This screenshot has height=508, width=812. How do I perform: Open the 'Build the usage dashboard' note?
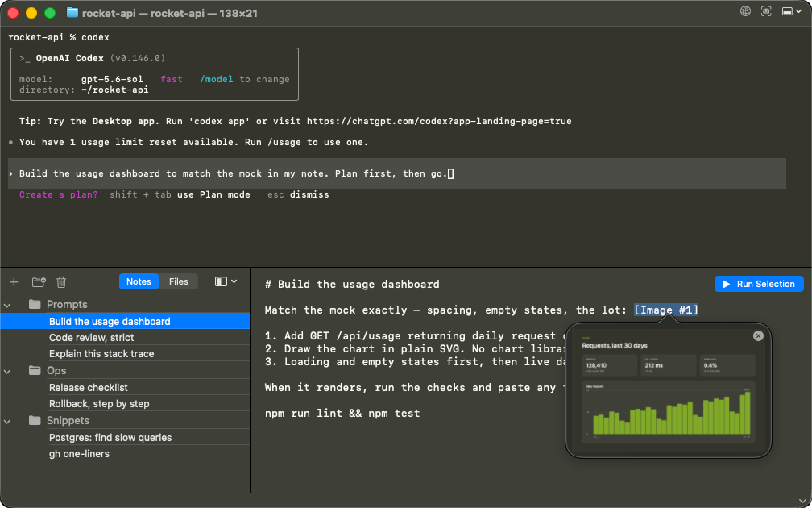click(x=125, y=322)
